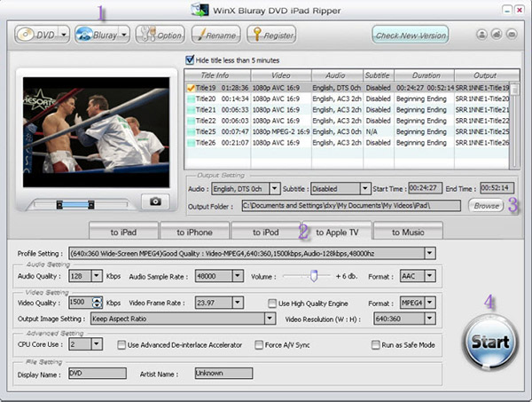Switch to the to Music tab
Image resolution: width=532 pixels, height=402 pixels.
pos(408,233)
